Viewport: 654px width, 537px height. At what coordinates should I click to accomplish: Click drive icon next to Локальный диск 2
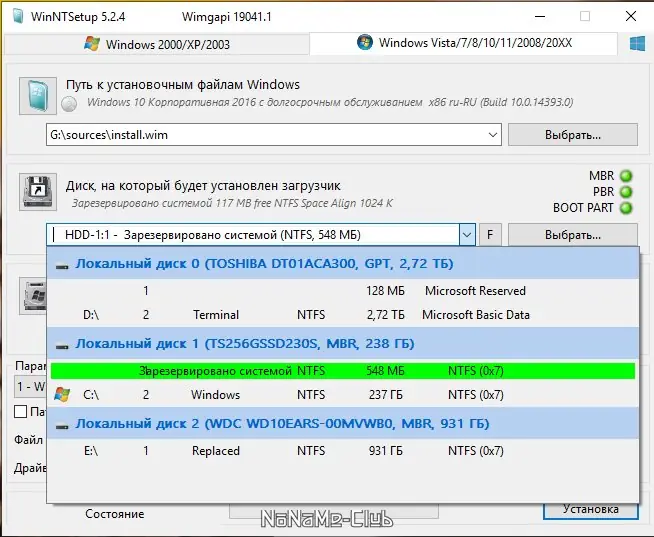coord(62,426)
